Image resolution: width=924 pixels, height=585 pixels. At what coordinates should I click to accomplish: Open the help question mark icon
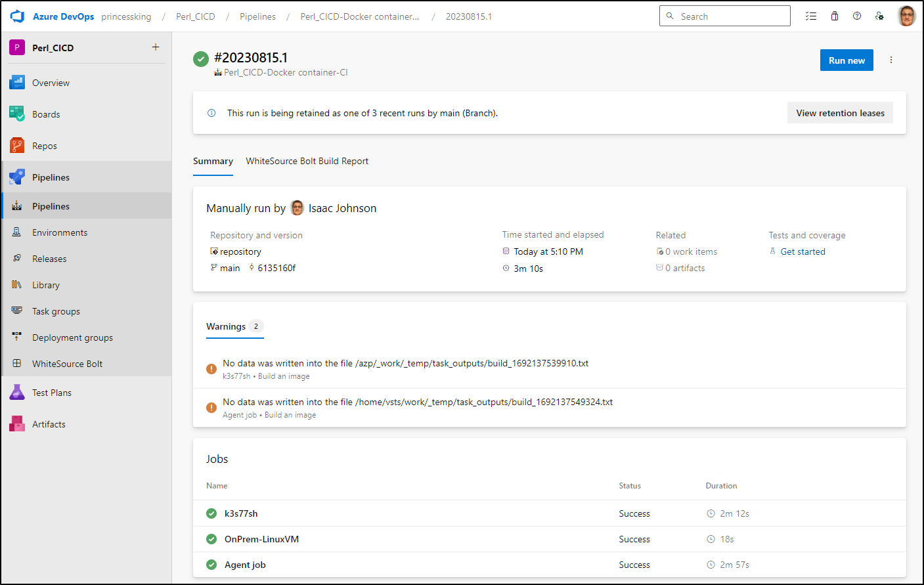pyautogui.click(x=857, y=16)
